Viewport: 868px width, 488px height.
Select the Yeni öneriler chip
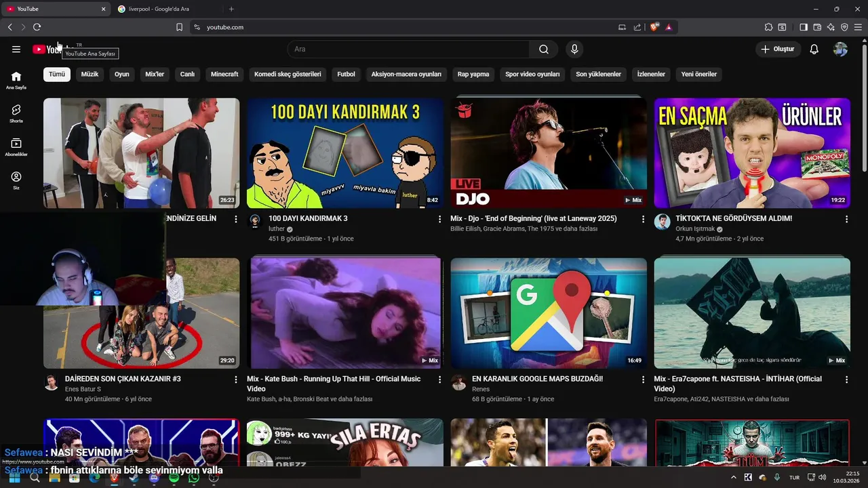(x=699, y=75)
